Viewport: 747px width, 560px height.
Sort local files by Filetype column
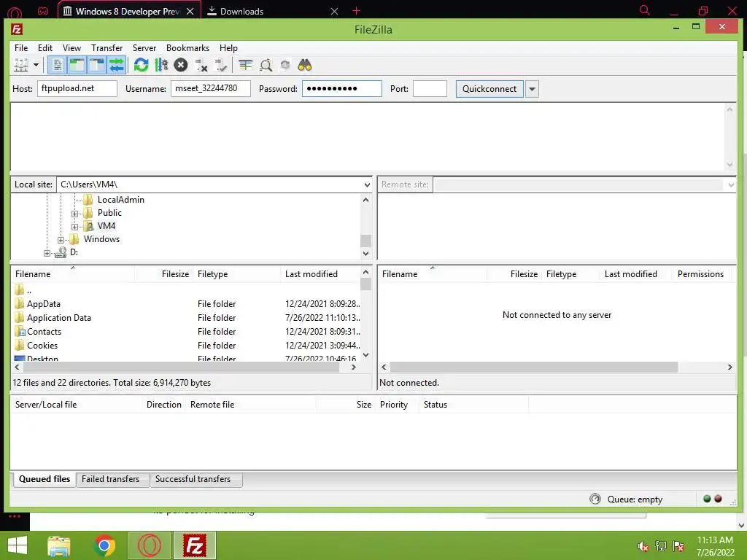point(237,274)
